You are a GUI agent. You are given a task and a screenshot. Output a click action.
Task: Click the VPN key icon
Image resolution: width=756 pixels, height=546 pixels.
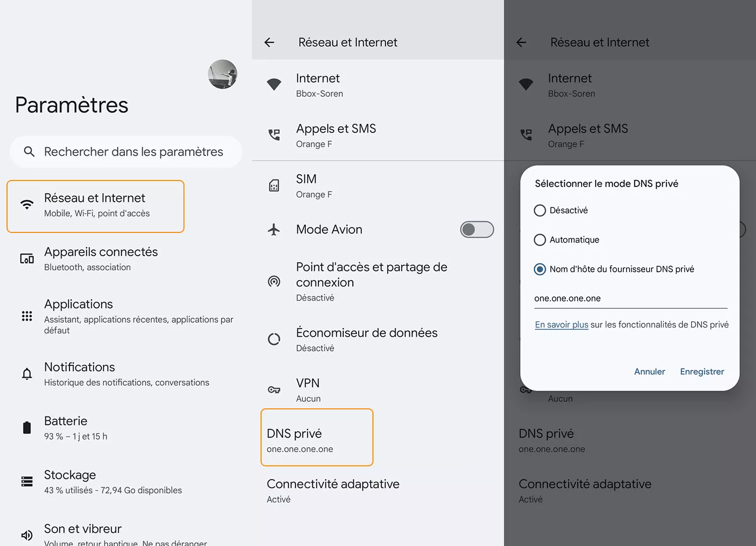tap(274, 390)
